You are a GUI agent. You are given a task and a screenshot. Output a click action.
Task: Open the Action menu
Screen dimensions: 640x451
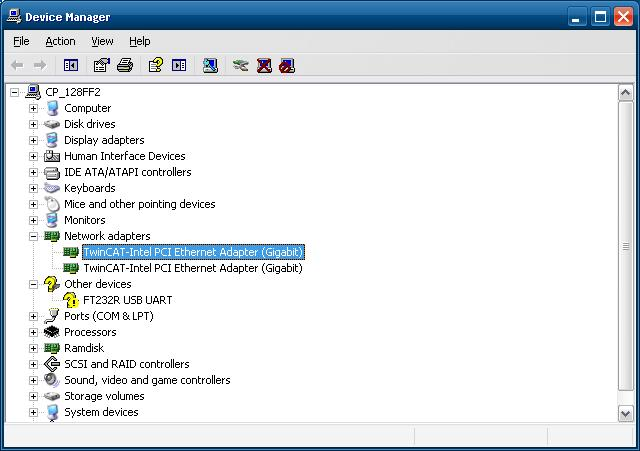[x=60, y=41]
